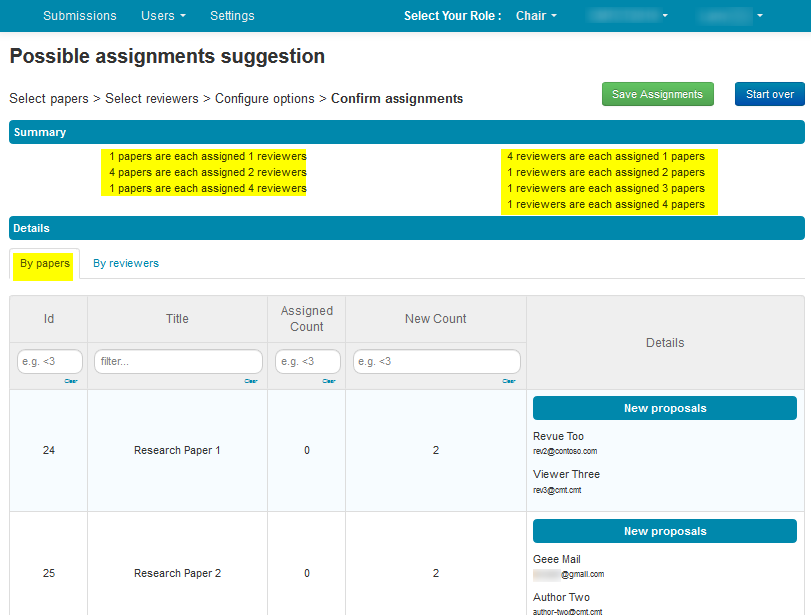The image size is (811, 615).
Task: Open the blurred user account dropdown
Action: (731, 16)
